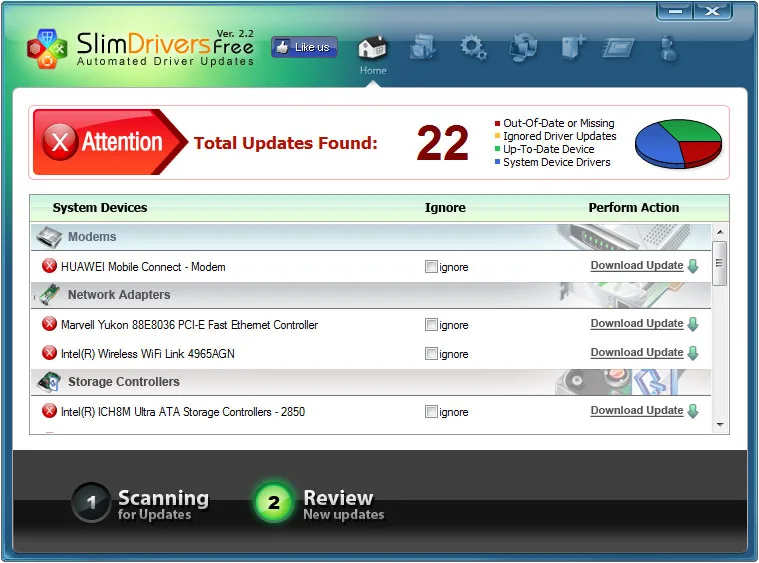Click the device list scrollbar down arrow

click(720, 425)
